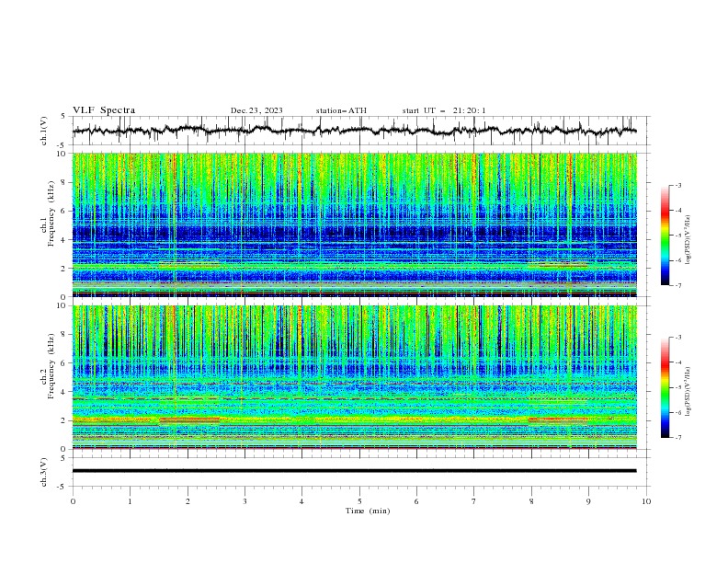Click the ch.2 'Frequency (kHz)' axis label
The height and width of the screenshot is (563, 728).
(51, 365)
